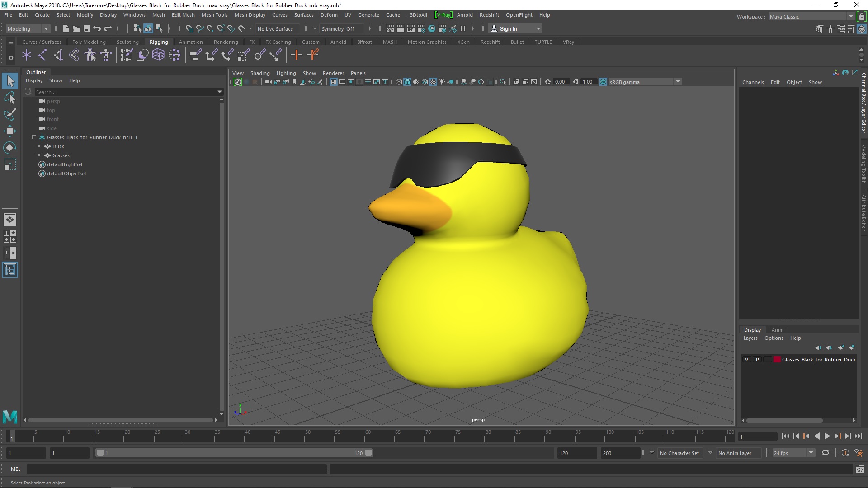
Task: Click the Orient Constraint shelf icon
Action: (227, 55)
